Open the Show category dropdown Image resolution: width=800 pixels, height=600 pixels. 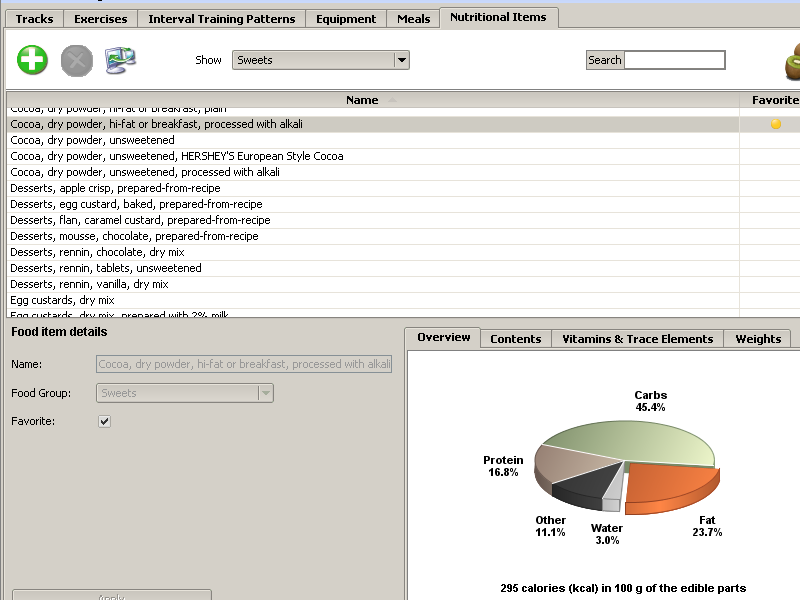[x=401, y=60]
